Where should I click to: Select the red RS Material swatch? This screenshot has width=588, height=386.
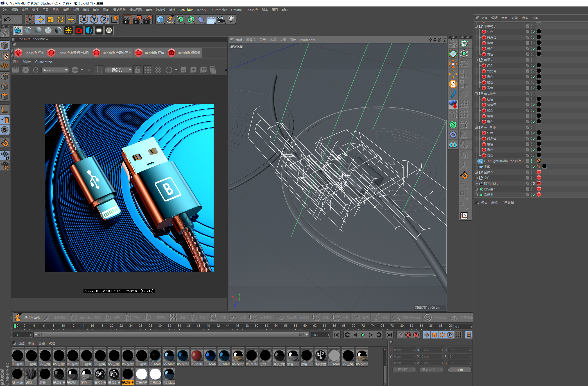pos(196,356)
